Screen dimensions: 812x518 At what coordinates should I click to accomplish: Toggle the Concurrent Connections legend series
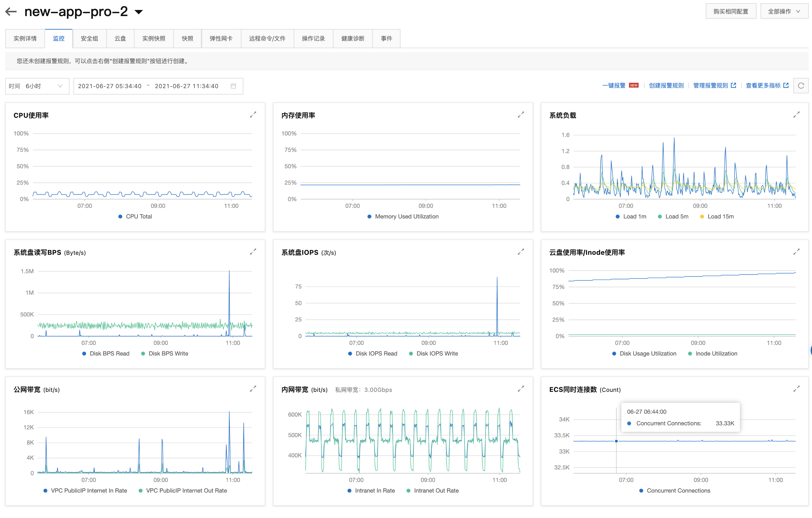coord(675,490)
